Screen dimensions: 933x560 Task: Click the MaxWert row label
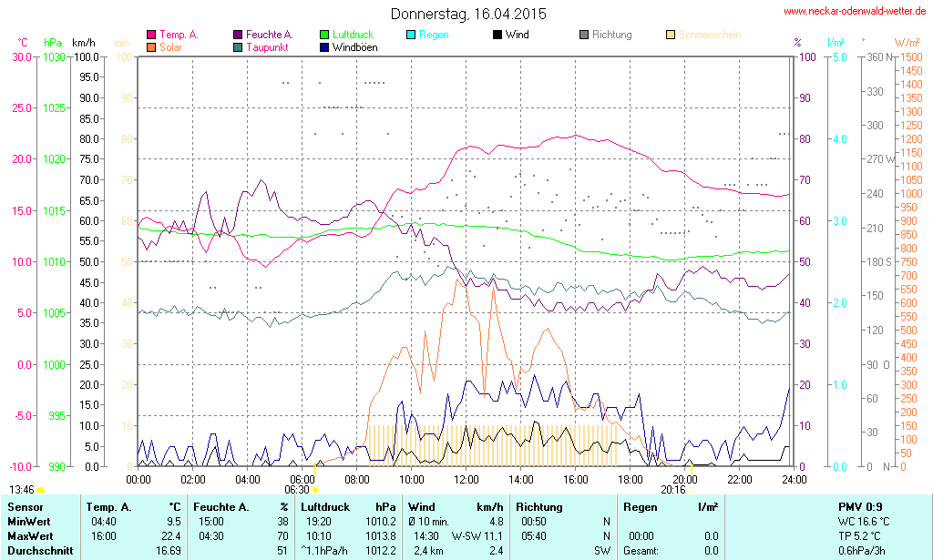pos(29,536)
